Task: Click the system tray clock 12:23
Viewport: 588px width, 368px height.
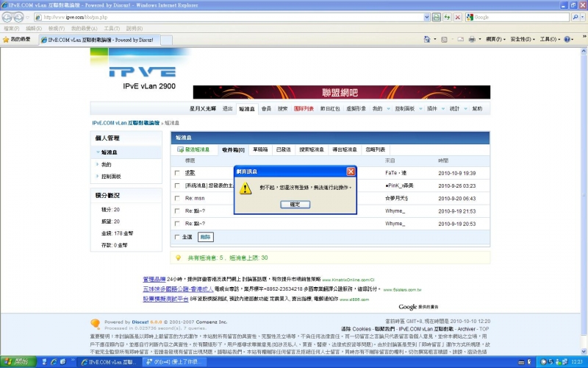Action: [x=577, y=362]
